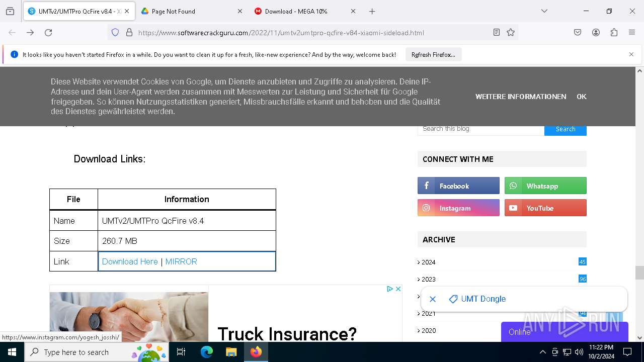The image size is (644, 362).
Task: Go forward with the forward arrow
Action: pos(30,32)
